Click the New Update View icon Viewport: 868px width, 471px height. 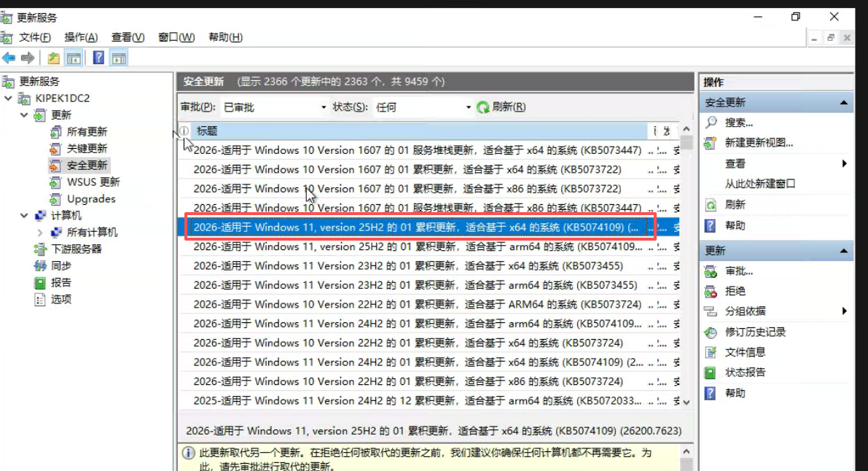point(711,143)
